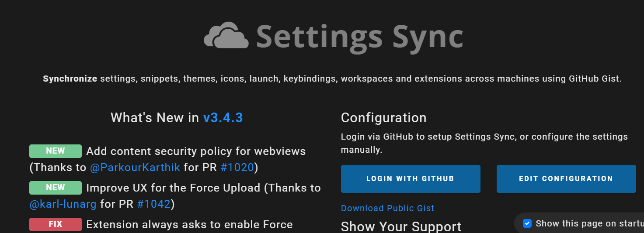Open the v3.4.3 version link
The width and height of the screenshot is (644, 233).
[223, 118]
